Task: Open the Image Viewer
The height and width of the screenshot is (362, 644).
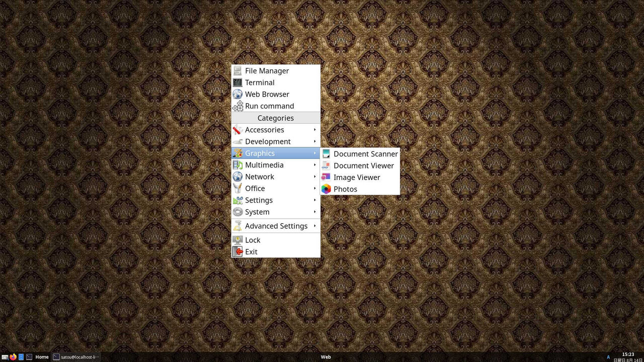Action: click(357, 177)
